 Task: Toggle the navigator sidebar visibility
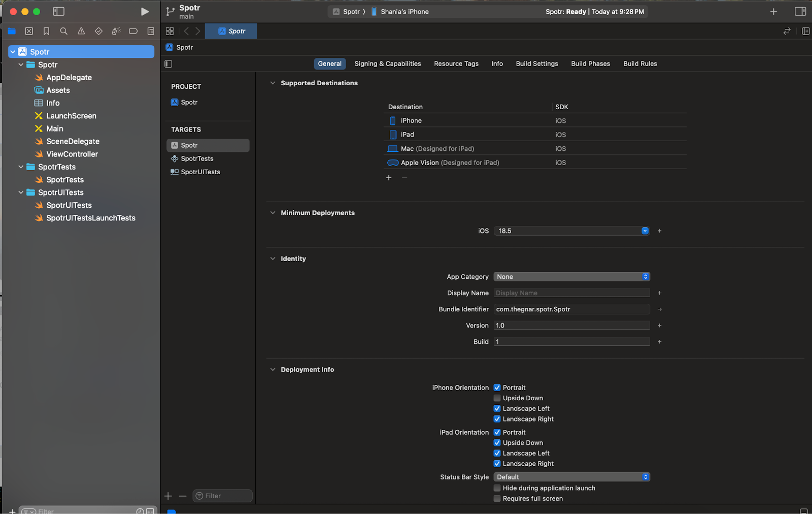coord(59,11)
